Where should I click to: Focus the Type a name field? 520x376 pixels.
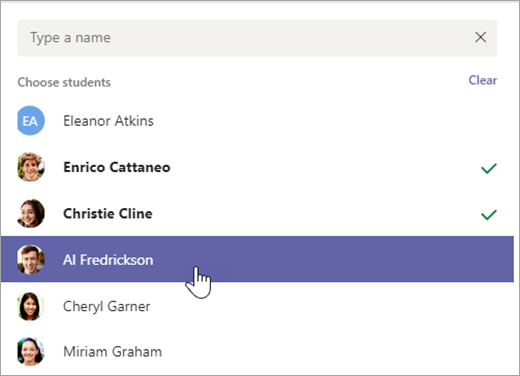(245, 38)
